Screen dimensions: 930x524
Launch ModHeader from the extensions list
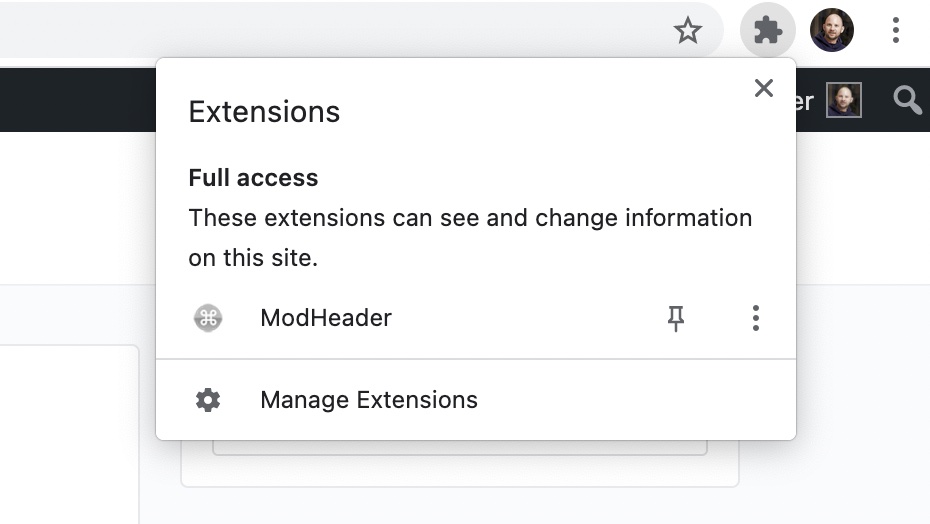point(326,318)
